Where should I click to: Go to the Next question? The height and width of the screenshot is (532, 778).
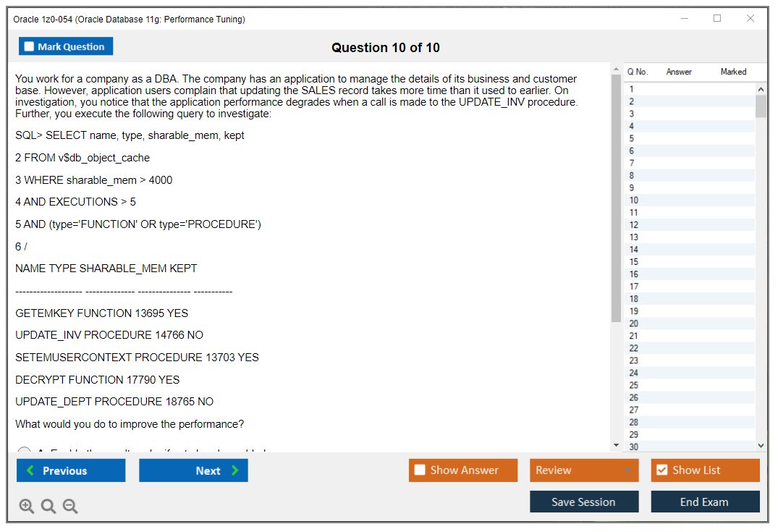coord(193,470)
